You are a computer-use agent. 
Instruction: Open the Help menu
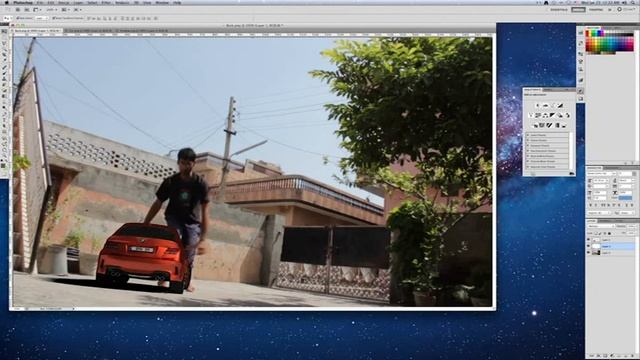coord(177,2)
